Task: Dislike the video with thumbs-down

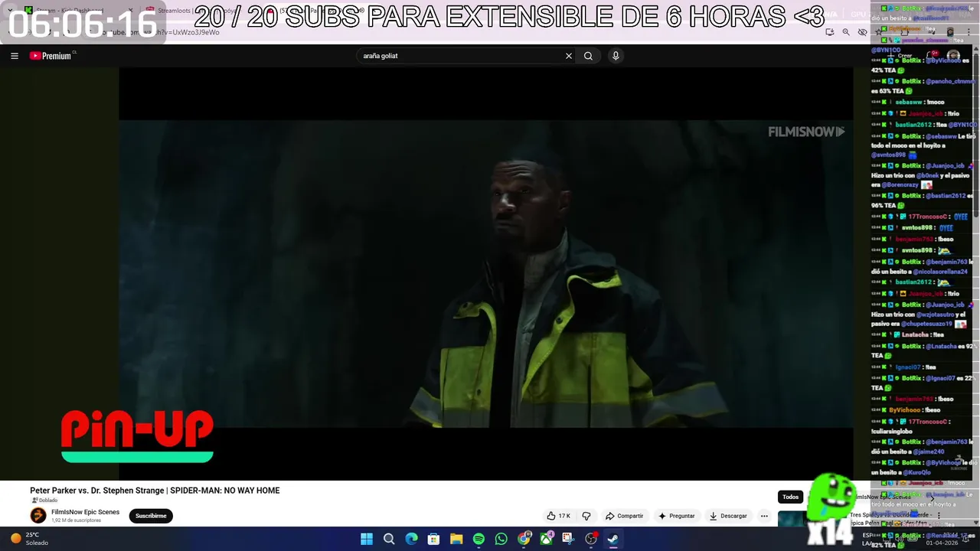Action: point(586,516)
